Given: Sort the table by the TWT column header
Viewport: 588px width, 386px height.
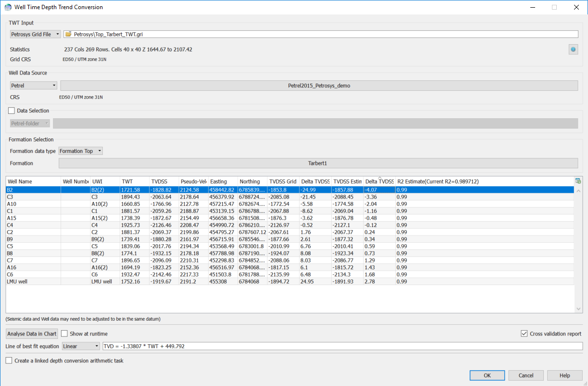Looking at the screenshot, I should [134, 181].
